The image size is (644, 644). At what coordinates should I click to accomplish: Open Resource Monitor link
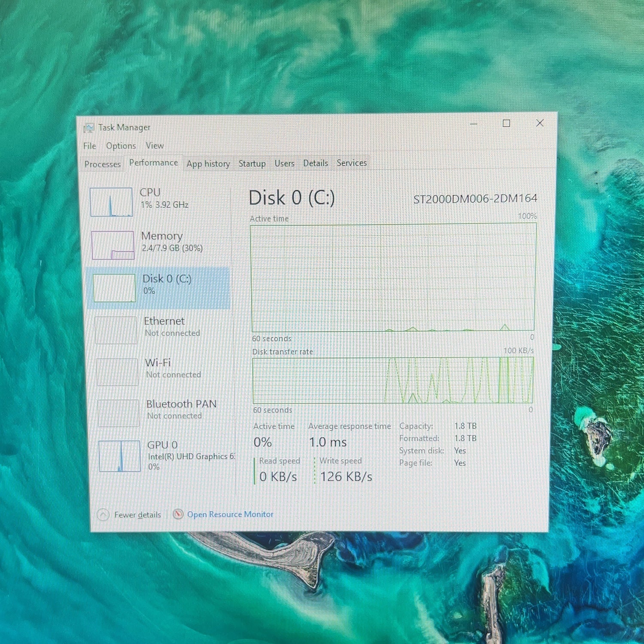(230, 514)
